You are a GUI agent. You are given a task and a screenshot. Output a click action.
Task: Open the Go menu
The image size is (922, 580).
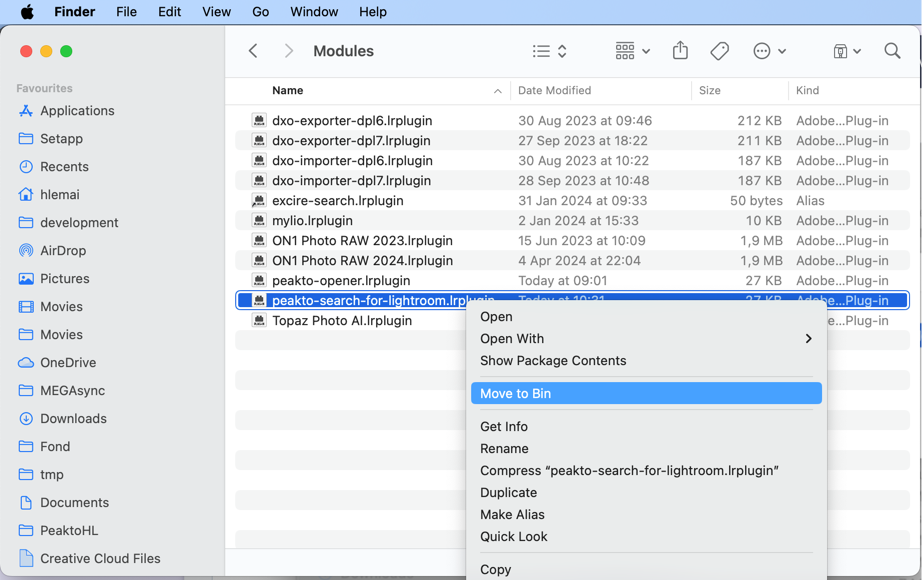point(260,12)
